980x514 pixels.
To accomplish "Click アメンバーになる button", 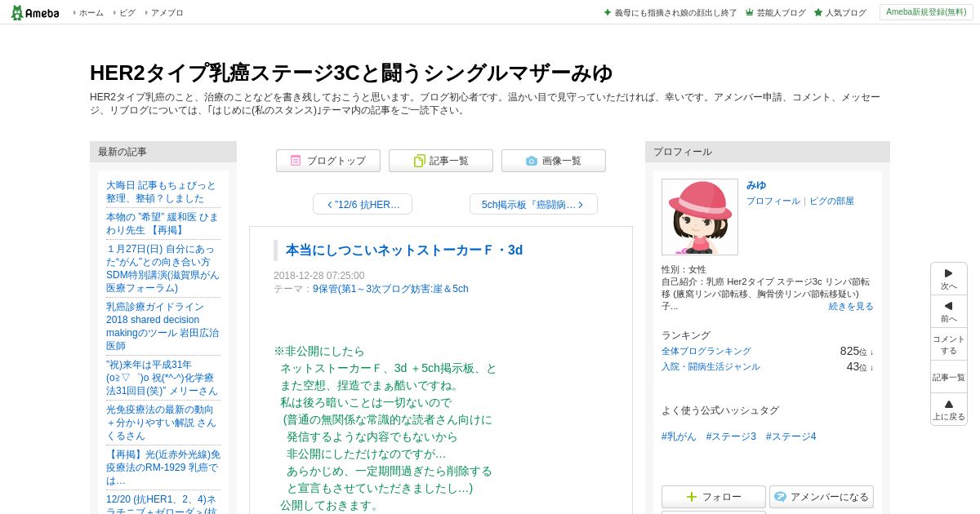I will tap(822, 497).
